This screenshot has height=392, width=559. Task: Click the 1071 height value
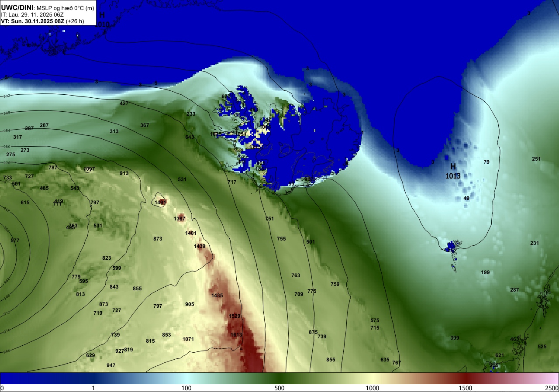188,339
